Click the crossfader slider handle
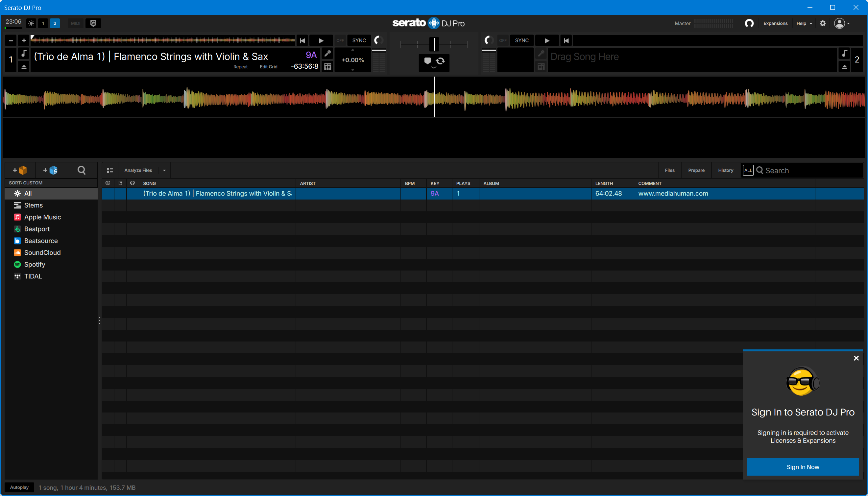 pyautogui.click(x=434, y=44)
